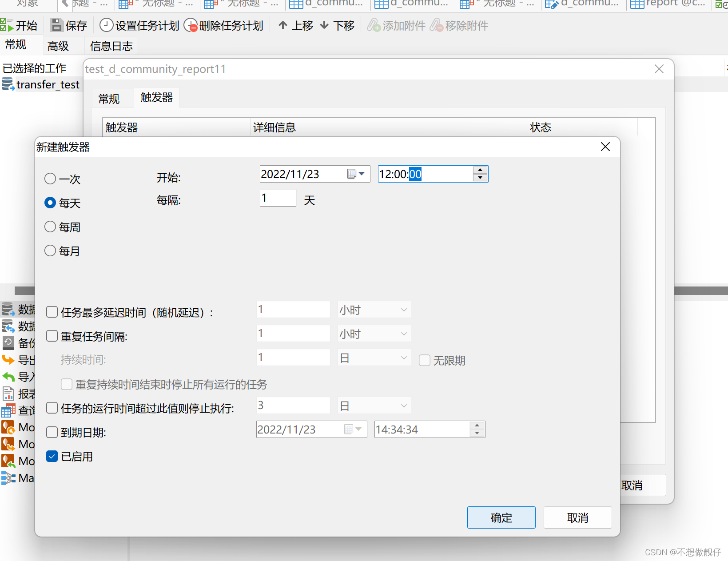Select the Once (一次) radio button
Image resolution: width=728 pixels, height=561 pixels.
point(50,179)
